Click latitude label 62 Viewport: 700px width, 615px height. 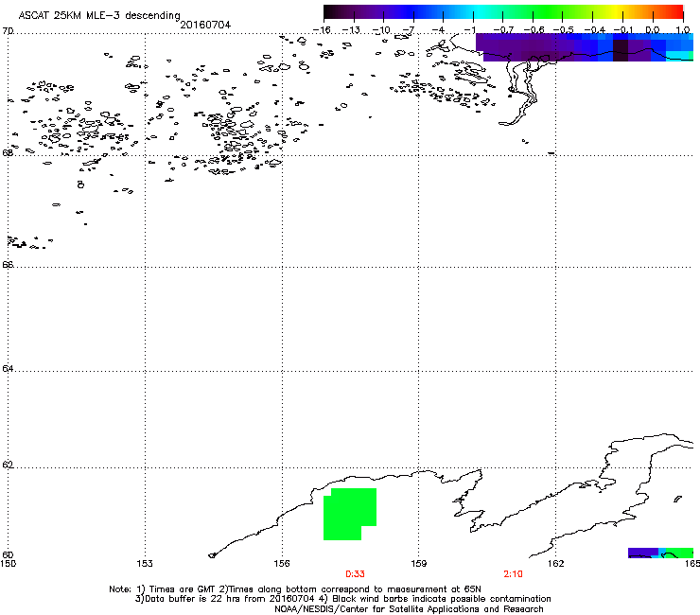(8, 465)
